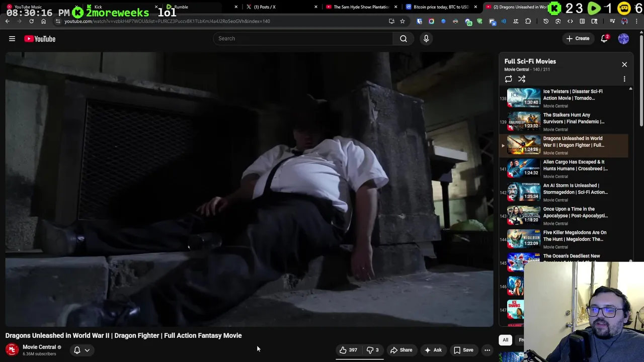Click Movie Central under the playlist title
Viewport: 644px width, 362px height.
click(517, 69)
